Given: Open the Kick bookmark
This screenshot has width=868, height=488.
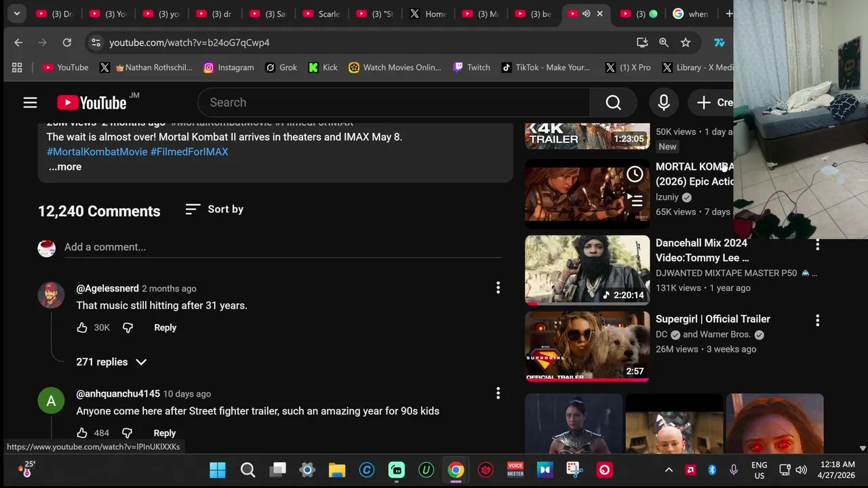Looking at the screenshot, I should coord(323,67).
